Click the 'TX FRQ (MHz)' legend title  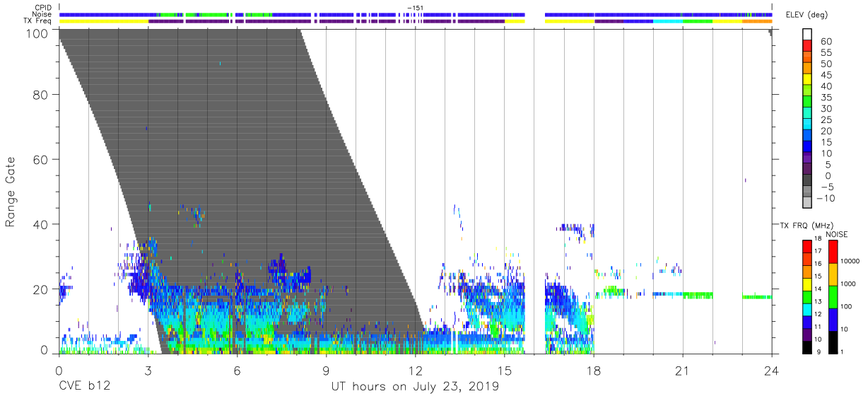click(x=806, y=226)
